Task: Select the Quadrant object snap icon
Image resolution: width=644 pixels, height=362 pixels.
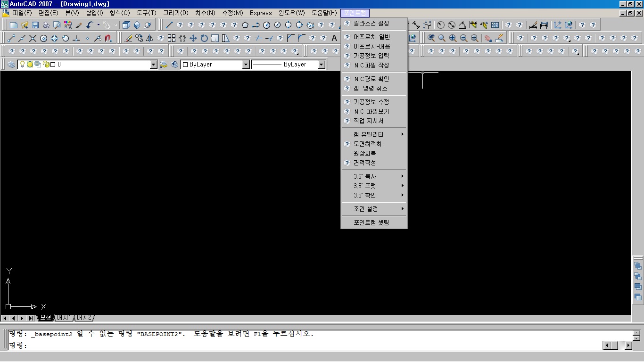Action: click(x=55, y=38)
